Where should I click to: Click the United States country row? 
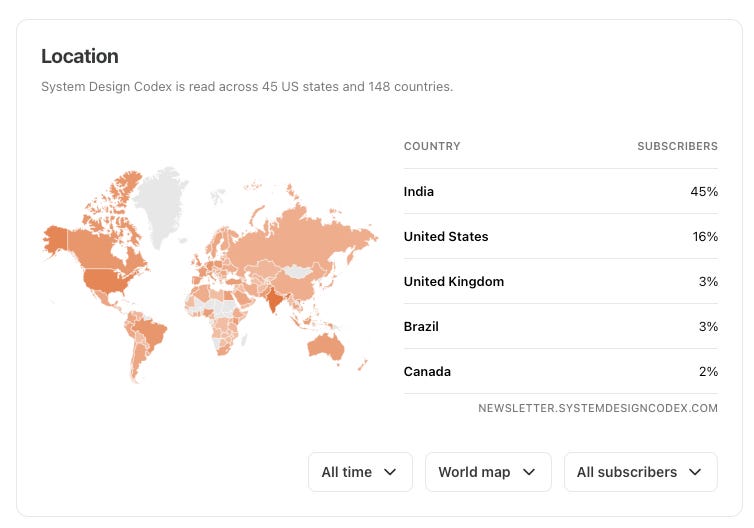point(561,236)
